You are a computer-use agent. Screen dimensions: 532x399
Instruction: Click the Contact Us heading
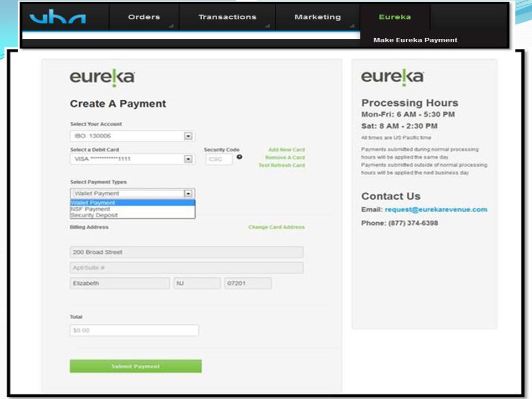tap(391, 196)
